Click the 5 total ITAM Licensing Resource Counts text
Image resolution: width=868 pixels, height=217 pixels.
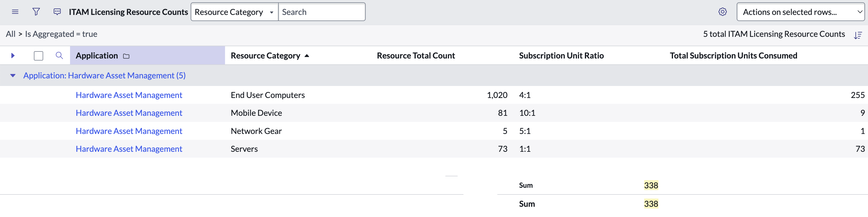tap(774, 34)
